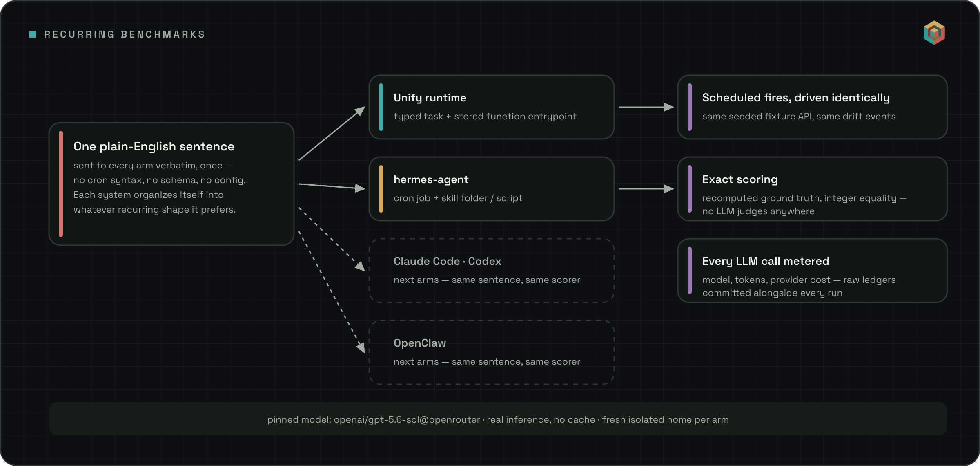980x466 pixels.
Task: Click the teal square beside RECURRING BENCHMARKS
Action: coord(33,34)
